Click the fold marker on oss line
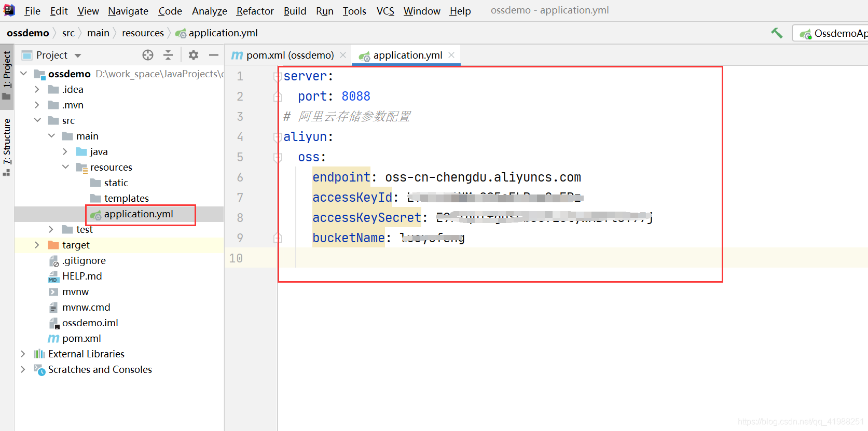Viewport: 868px width, 431px height. [x=278, y=158]
